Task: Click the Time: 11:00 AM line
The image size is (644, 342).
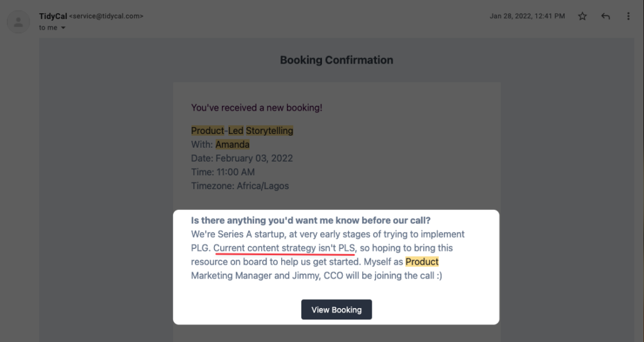Action: coord(223,172)
